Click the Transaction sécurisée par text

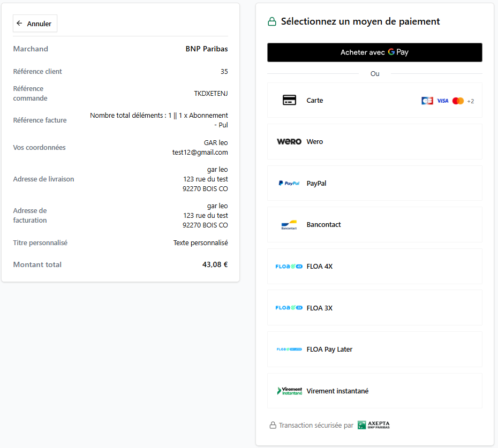click(316, 425)
